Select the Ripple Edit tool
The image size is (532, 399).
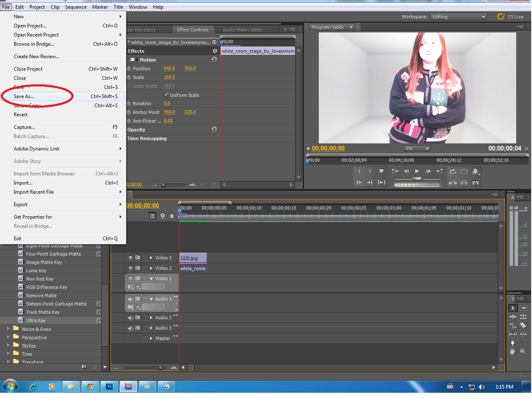(x=513, y=317)
